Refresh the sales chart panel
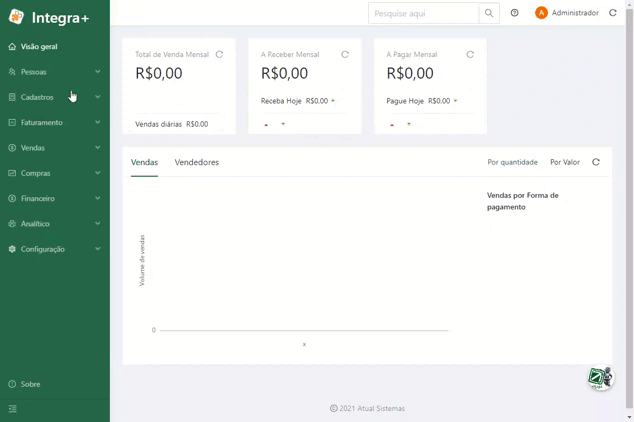 point(596,162)
